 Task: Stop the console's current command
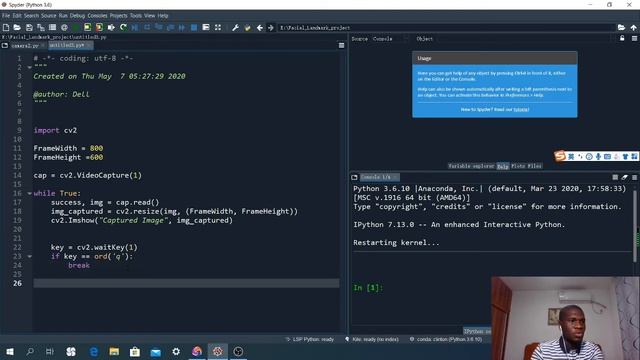point(615,177)
